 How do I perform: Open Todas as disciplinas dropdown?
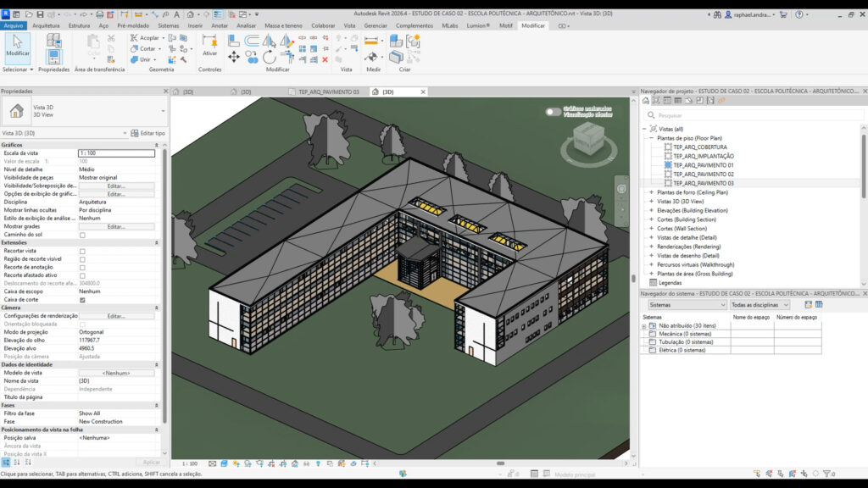(759, 305)
